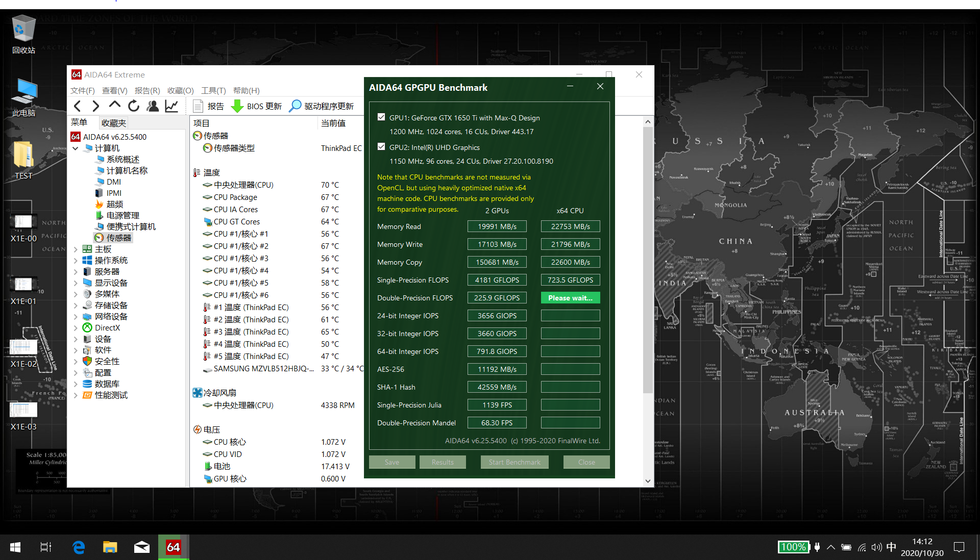Open the user profile toolbar icon

point(153,106)
